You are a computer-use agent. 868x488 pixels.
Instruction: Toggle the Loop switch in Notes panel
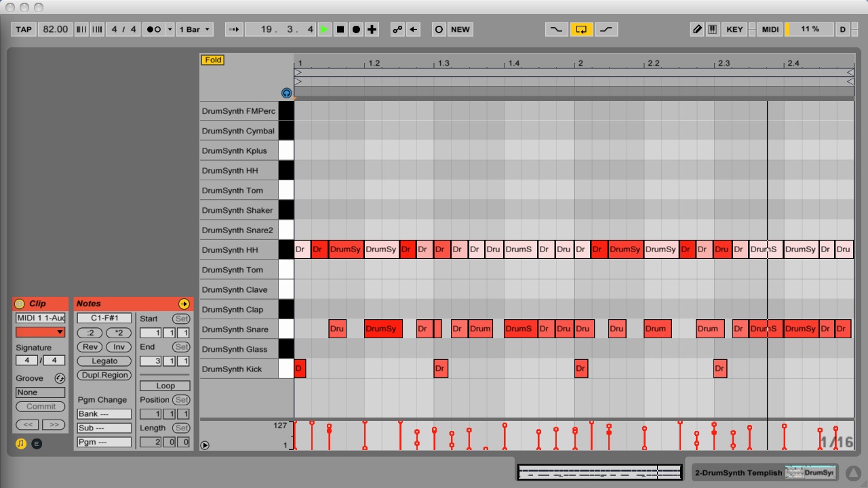tap(165, 386)
